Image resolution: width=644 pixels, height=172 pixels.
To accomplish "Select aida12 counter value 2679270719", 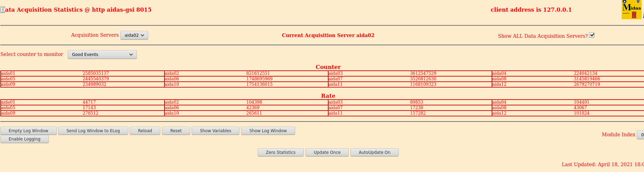I will click(587, 84).
